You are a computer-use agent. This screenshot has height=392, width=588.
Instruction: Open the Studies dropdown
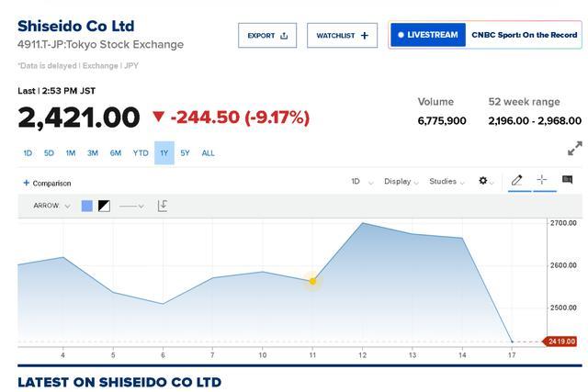tap(447, 182)
